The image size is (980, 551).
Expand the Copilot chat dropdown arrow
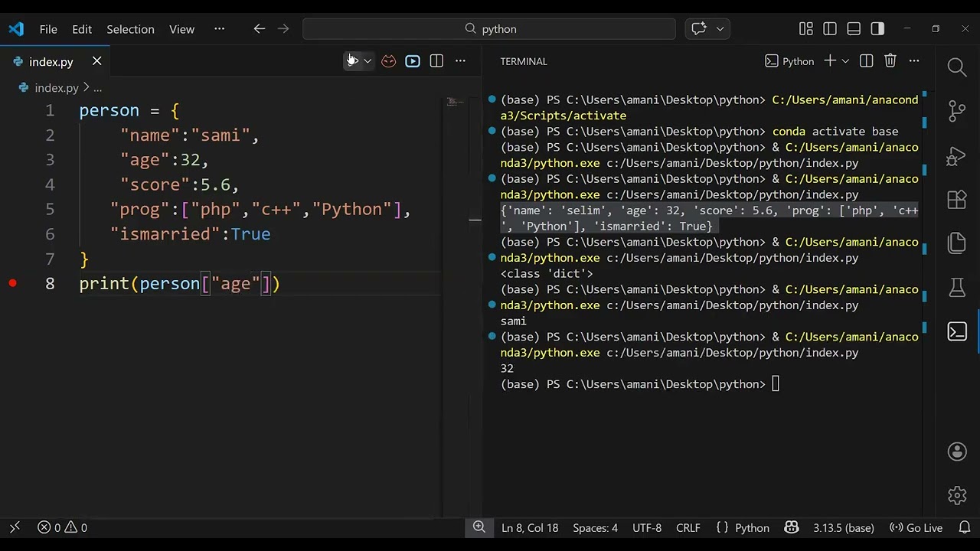pyautogui.click(x=720, y=29)
